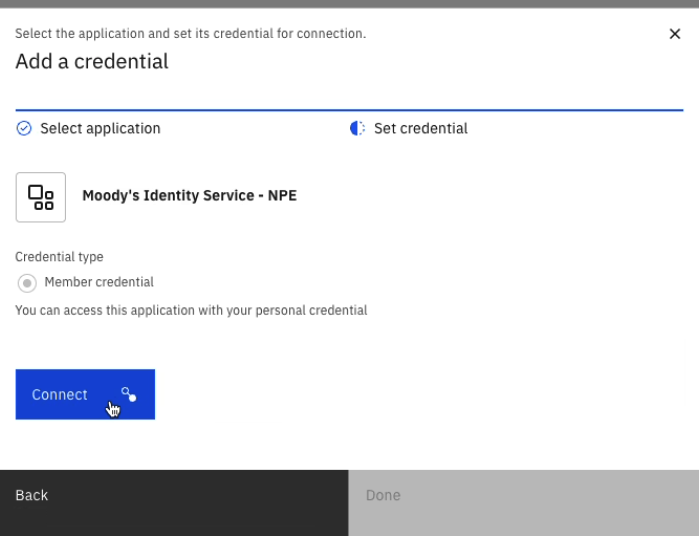This screenshot has height=536, width=699.
Task: Click the half-filled Set credential progress icon
Action: tap(357, 128)
